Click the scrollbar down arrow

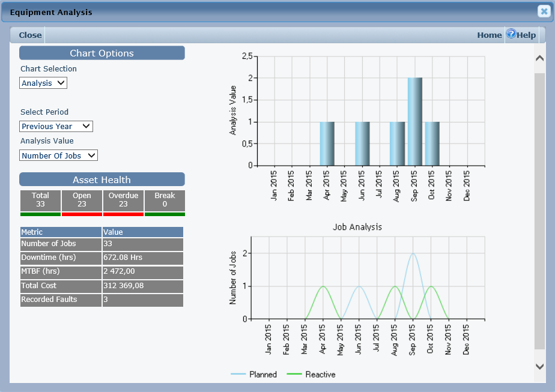tap(539, 366)
